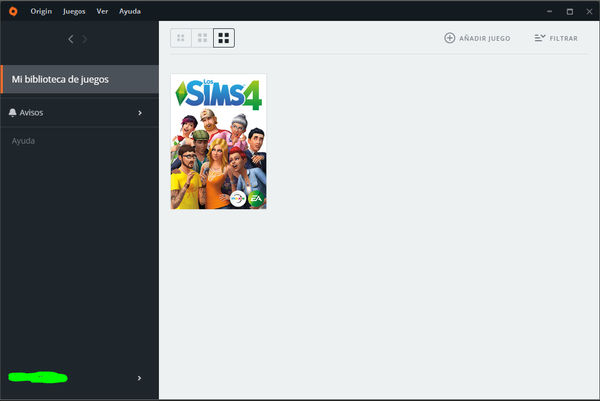Expand the Avisos chevron

(x=140, y=113)
